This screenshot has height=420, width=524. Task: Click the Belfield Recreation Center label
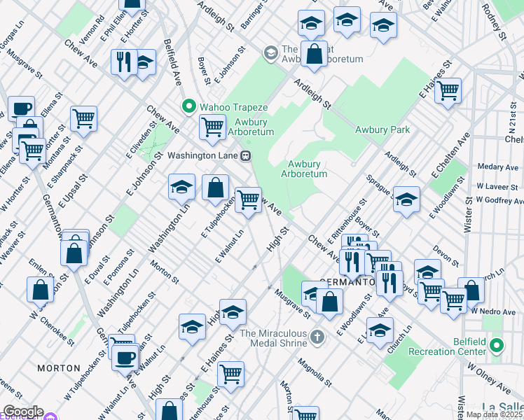[x=447, y=346]
